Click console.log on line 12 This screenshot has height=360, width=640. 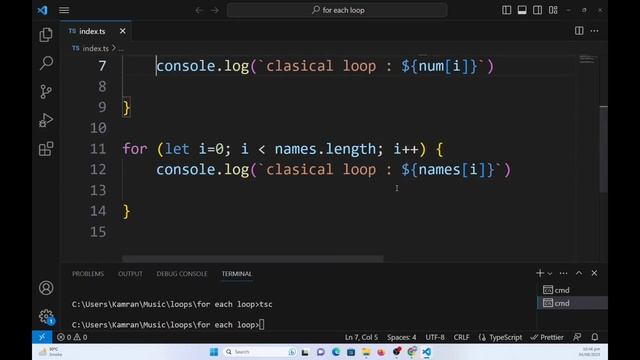202,169
